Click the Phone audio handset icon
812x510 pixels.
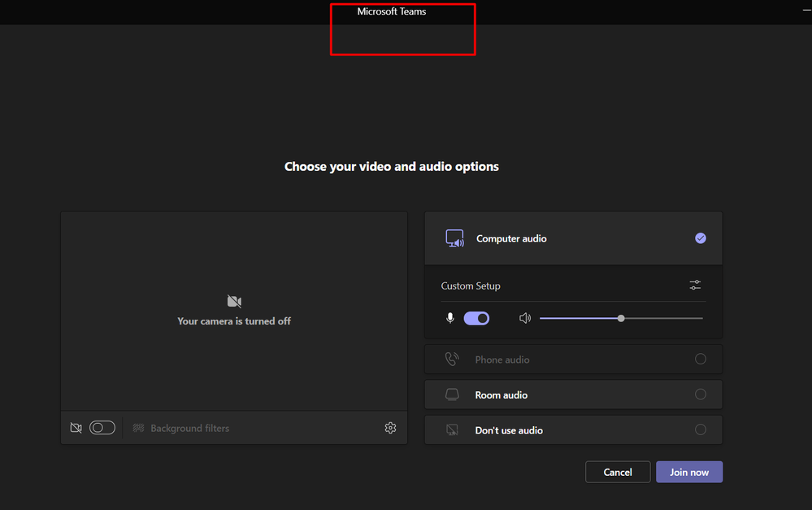[452, 359]
